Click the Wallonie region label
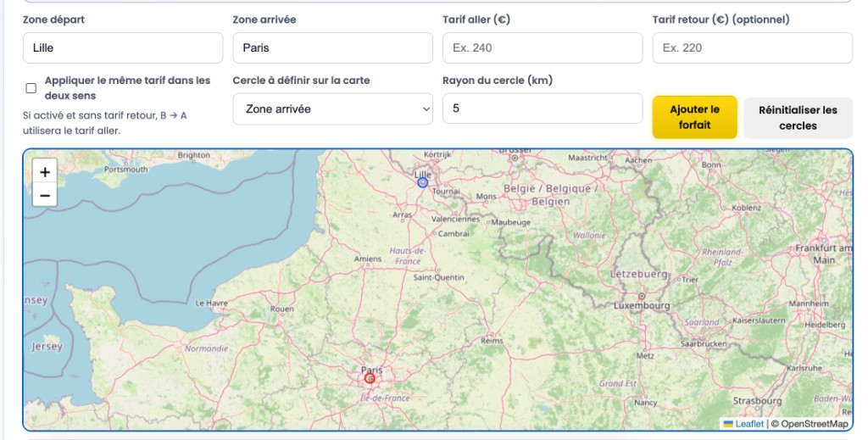 coord(589,235)
